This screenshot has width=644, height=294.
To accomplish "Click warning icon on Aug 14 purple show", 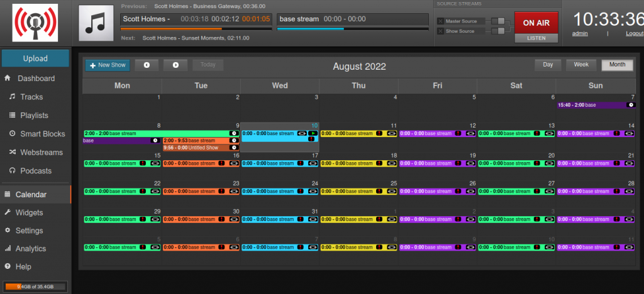I will pyautogui.click(x=616, y=133).
